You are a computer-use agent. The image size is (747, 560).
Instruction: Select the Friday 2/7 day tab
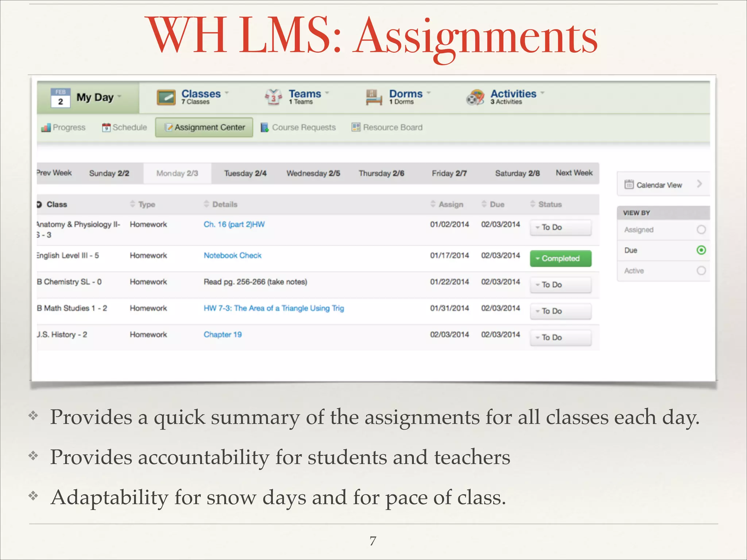pos(449,173)
